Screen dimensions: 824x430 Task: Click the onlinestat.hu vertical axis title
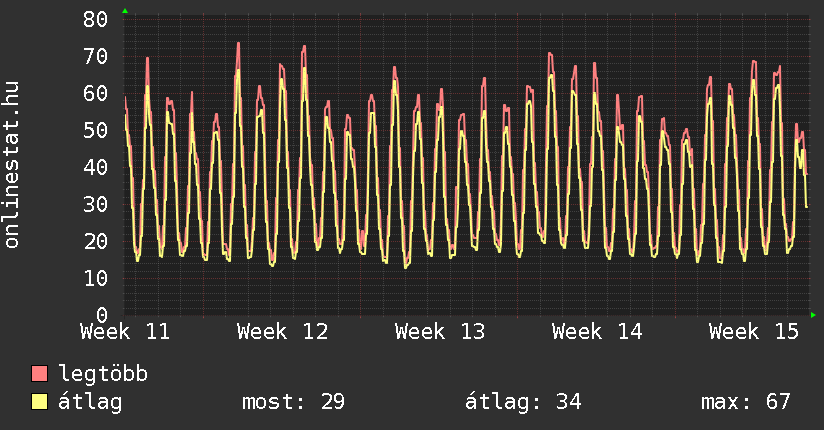point(12,165)
